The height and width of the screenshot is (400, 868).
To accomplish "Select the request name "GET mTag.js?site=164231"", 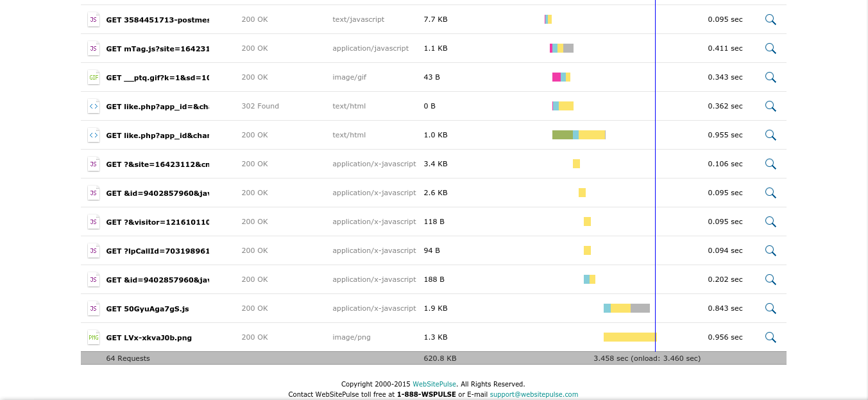I will coord(158,48).
